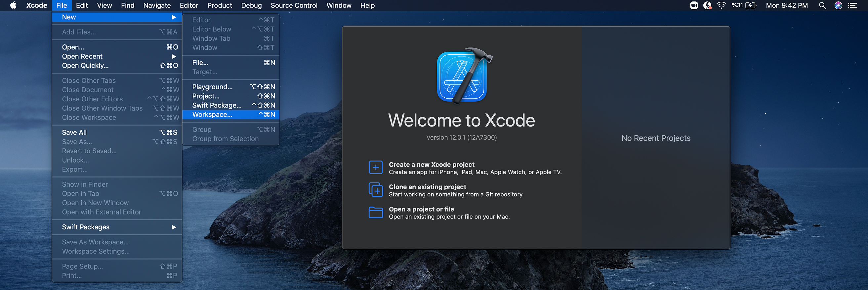Image resolution: width=868 pixels, height=290 pixels.
Task: Click the folder icon to open project
Action: (x=376, y=213)
